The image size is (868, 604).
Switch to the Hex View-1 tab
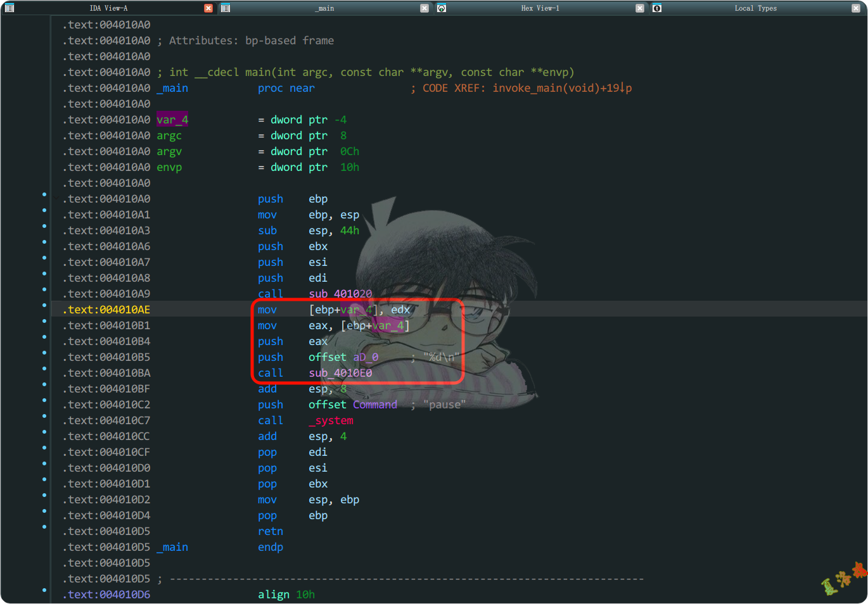[x=540, y=8]
